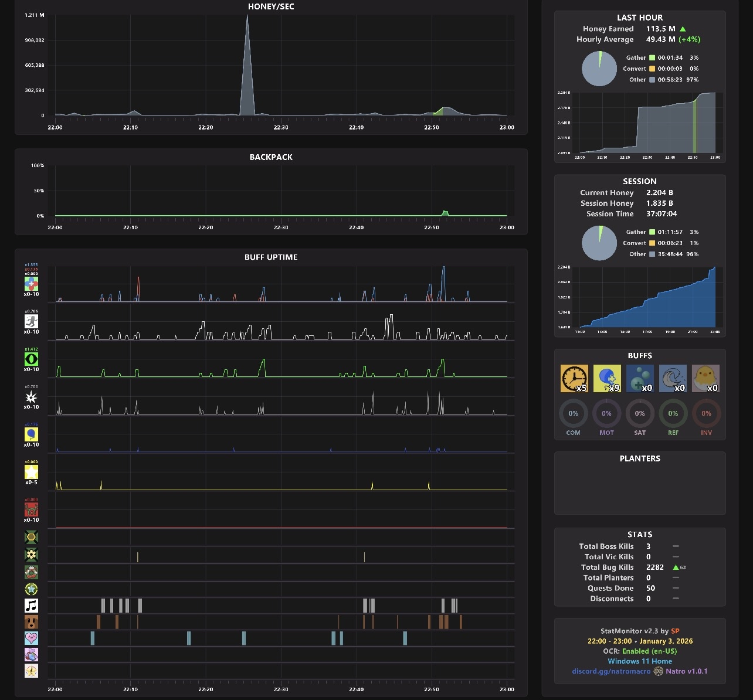Screen dimensions: 753x700
Task: Click the Session blue honey graph
Action: coord(647,297)
